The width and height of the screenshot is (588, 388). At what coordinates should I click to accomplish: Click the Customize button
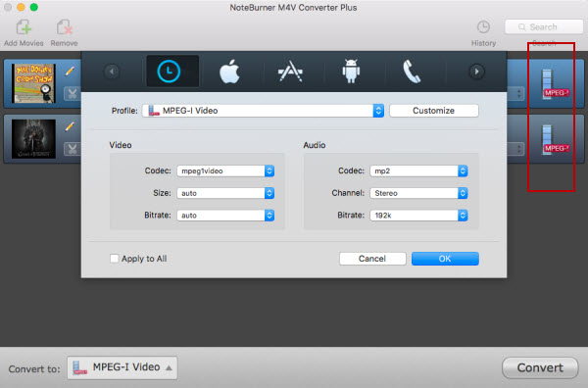point(434,111)
